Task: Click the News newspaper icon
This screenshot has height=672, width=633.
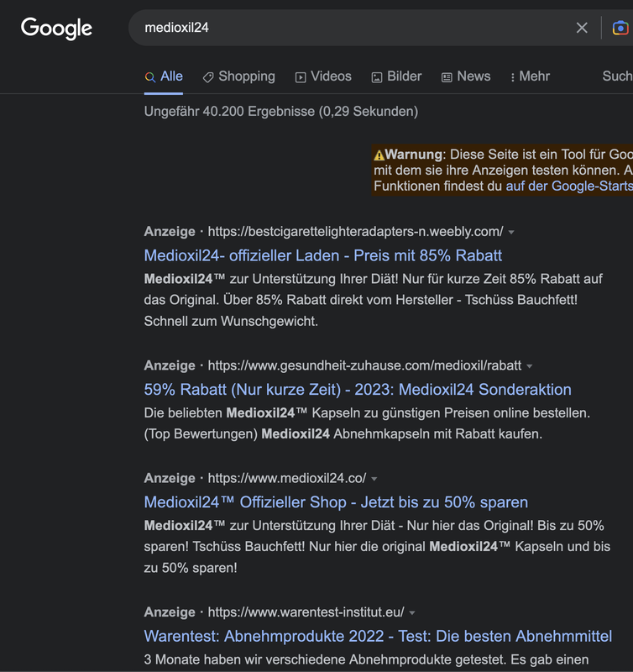Action: click(x=447, y=77)
